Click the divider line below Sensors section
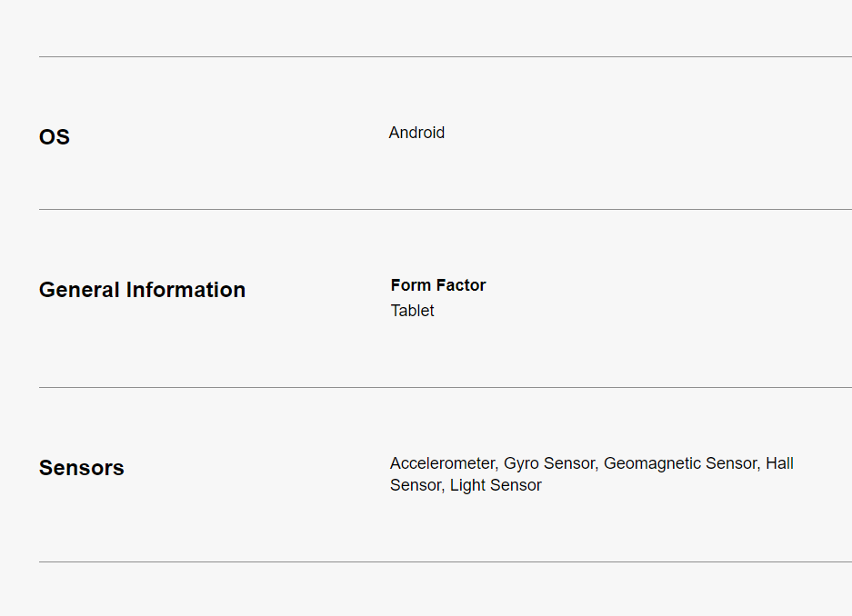 click(446, 562)
